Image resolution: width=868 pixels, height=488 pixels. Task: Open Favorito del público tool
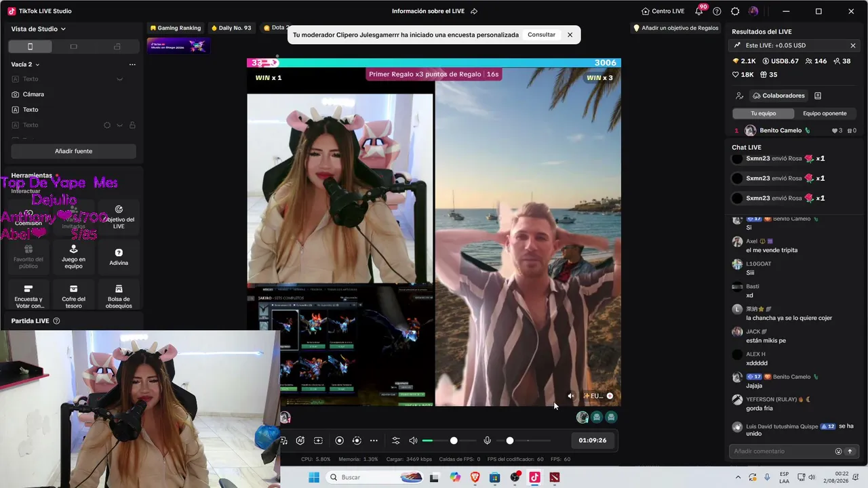pos(28,257)
